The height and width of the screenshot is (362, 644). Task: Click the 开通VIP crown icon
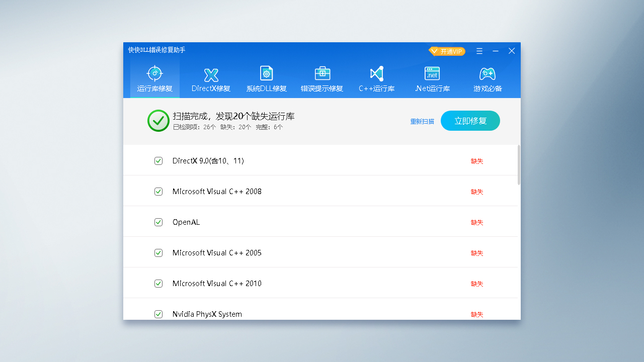click(434, 51)
